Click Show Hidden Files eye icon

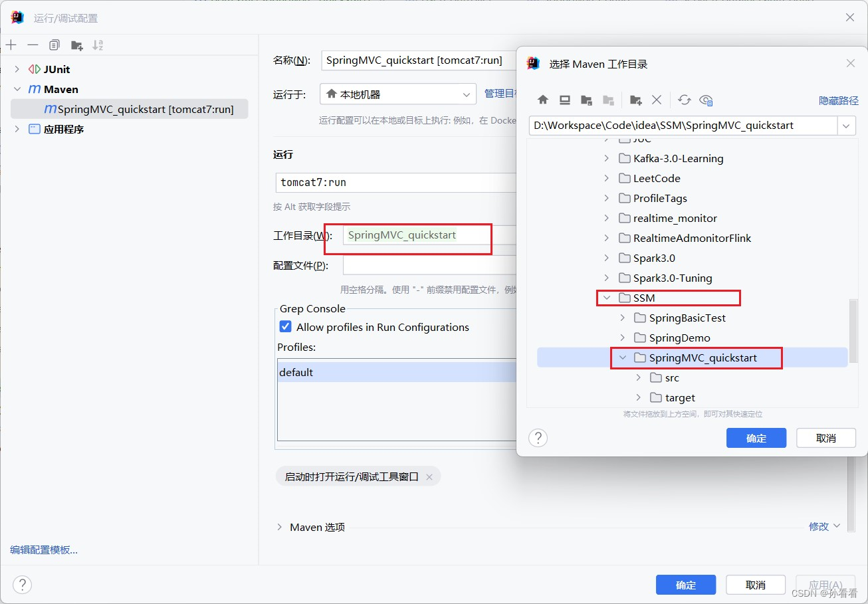tap(706, 100)
